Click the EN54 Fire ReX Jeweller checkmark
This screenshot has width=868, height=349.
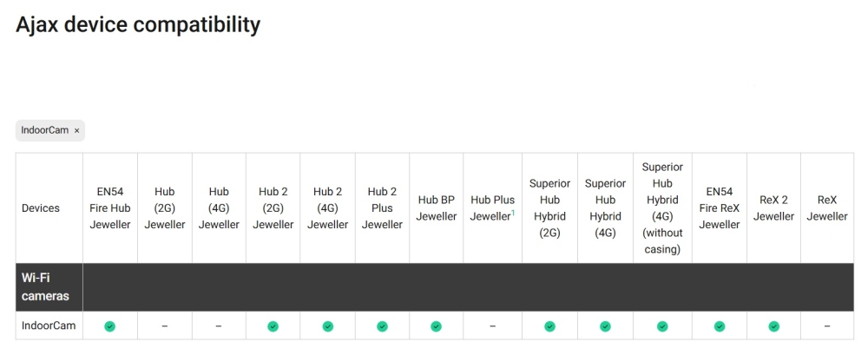720,326
